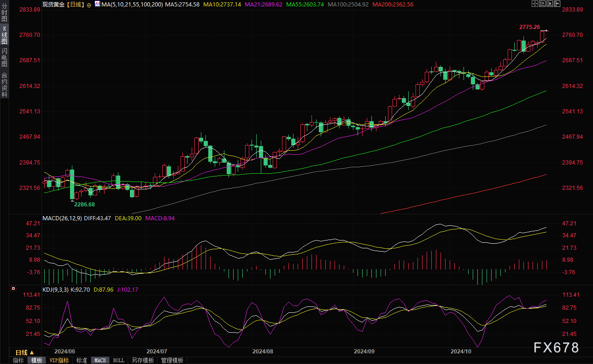Click the MA indicator chart icon
Screen dimensions: 593x364
(x=97, y=4)
